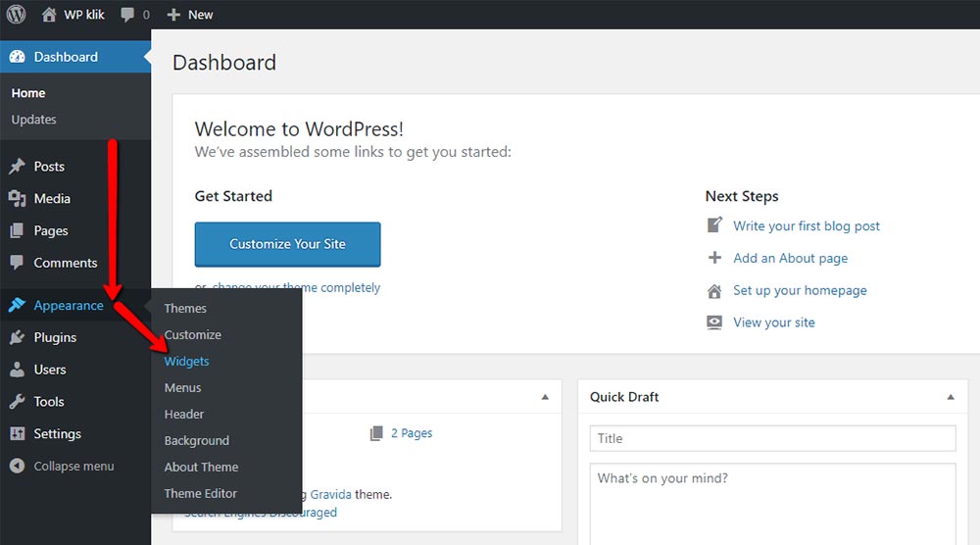Select About Theme in the Appearance flyout

[x=201, y=467]
